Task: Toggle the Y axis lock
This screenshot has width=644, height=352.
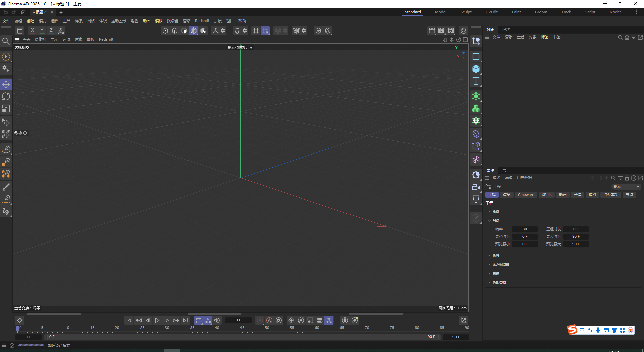Action: tap(42, 30)
